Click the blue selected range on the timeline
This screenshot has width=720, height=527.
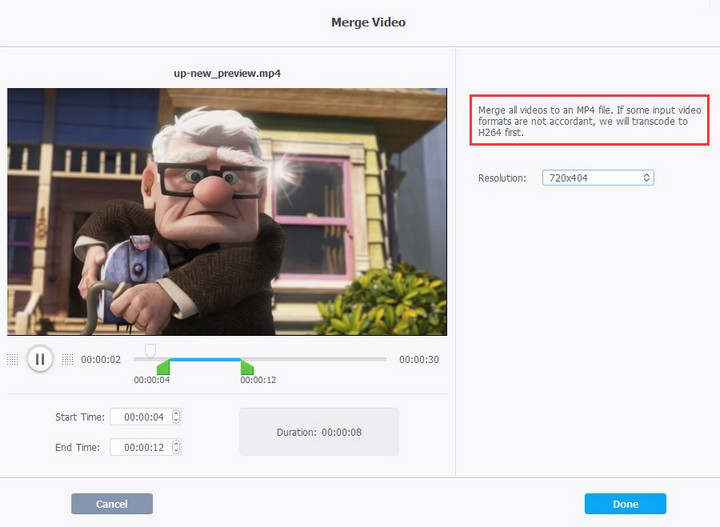(205, 359)
